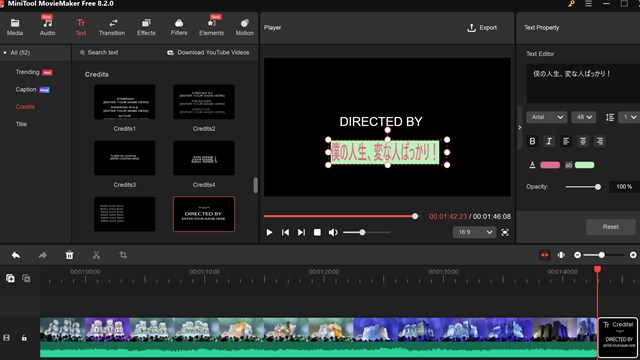Select the Credits text clip on timeline
Viewport: 640px width, 360px height.
(x=618, y=337)
